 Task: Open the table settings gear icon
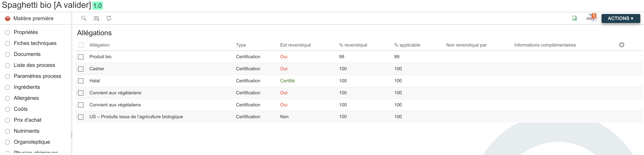click(x=622, y=45)
